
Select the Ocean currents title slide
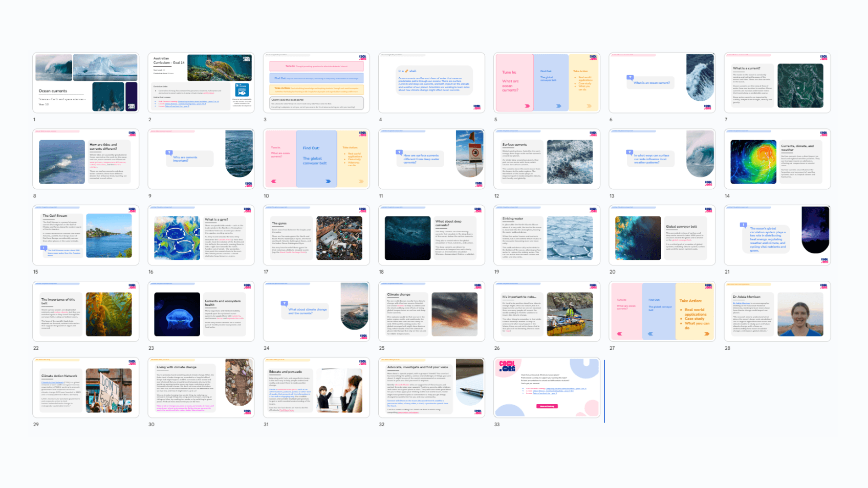click(85, 82)
